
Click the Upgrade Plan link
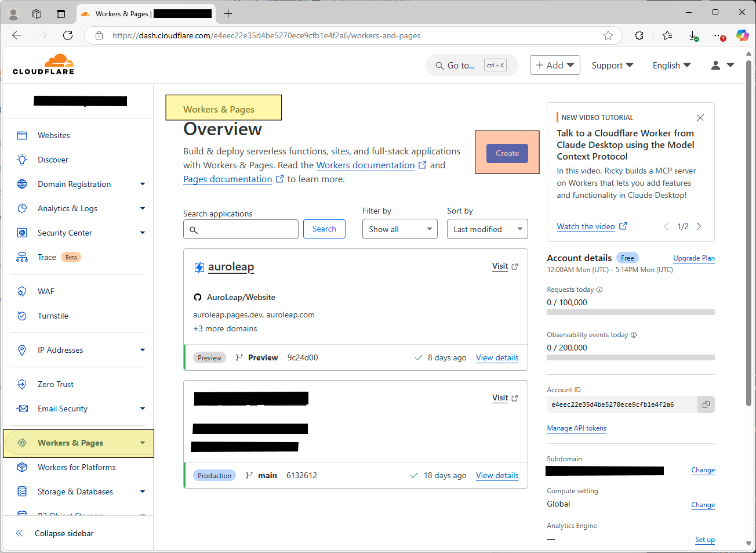[x=693, y=258]
